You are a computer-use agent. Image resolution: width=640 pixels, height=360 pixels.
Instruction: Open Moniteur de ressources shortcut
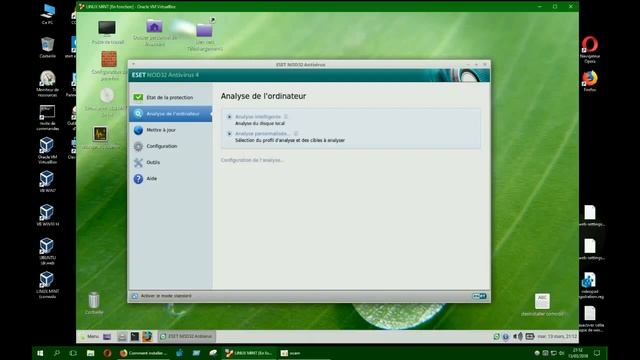(x=48, y=84)
